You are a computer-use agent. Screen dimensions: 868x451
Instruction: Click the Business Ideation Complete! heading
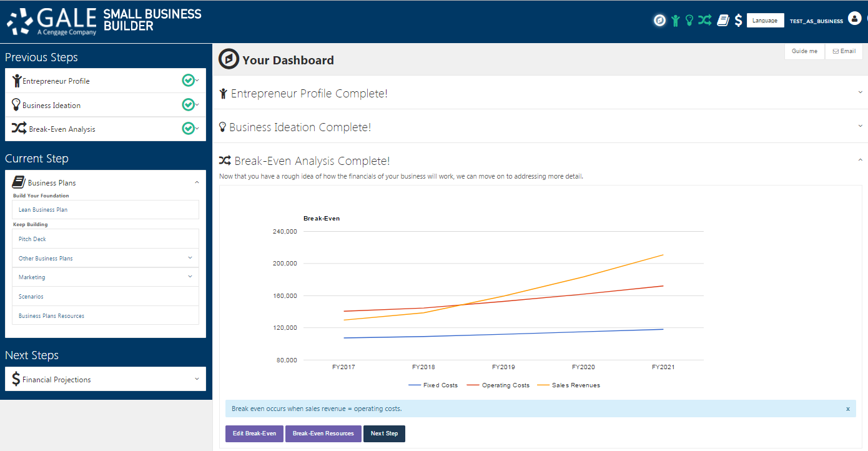tap(300, 127)
